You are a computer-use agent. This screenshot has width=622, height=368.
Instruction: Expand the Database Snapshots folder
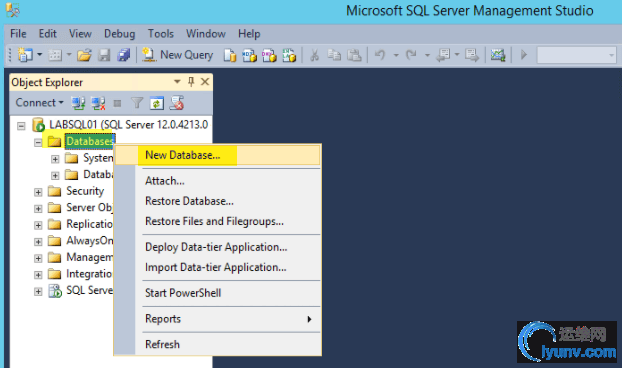pyautogui.click(x=55, y=175)
